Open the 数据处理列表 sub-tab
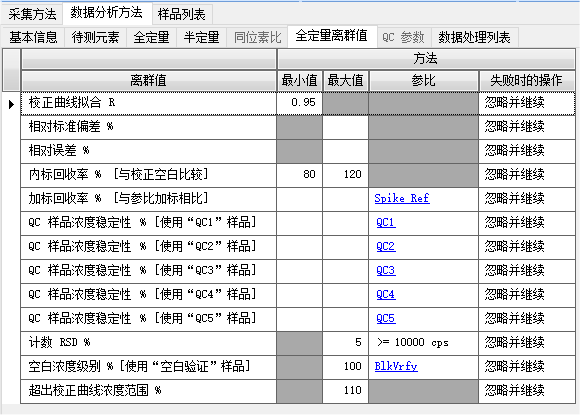Image resolution: width=580 pixels, height=415 pixels. click(x=475, y=37)
